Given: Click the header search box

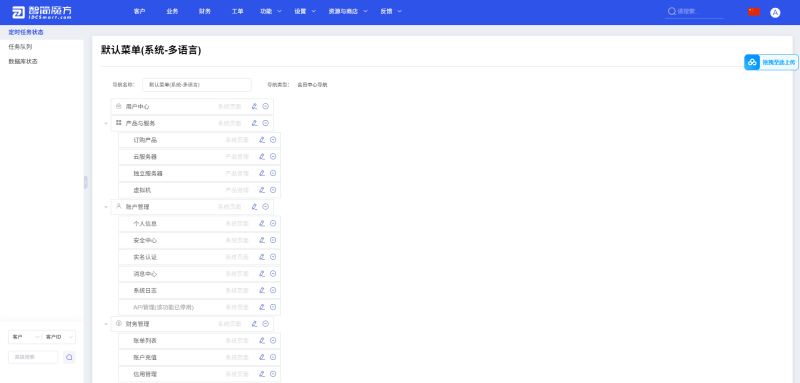Looking at the screenshot, I should [694, 12].
